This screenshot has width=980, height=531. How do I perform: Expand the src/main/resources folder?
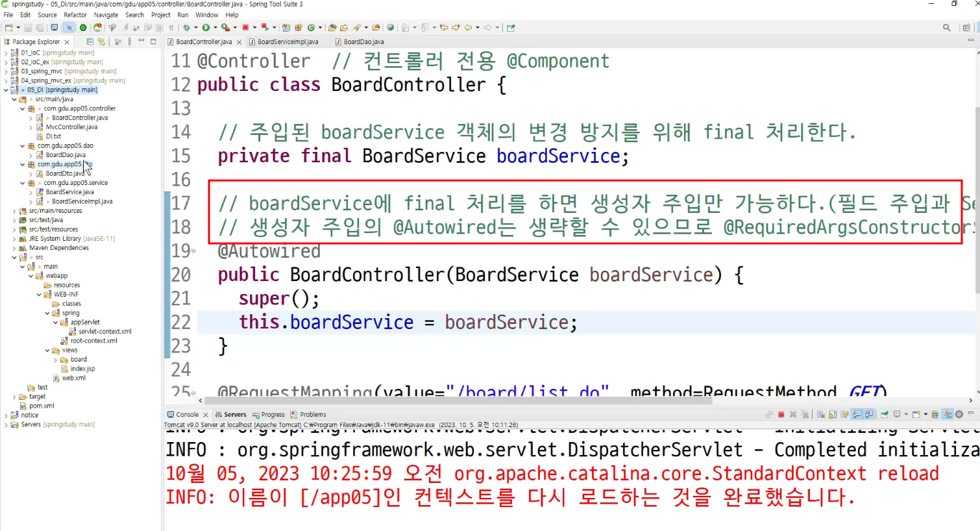pos(14,211)
